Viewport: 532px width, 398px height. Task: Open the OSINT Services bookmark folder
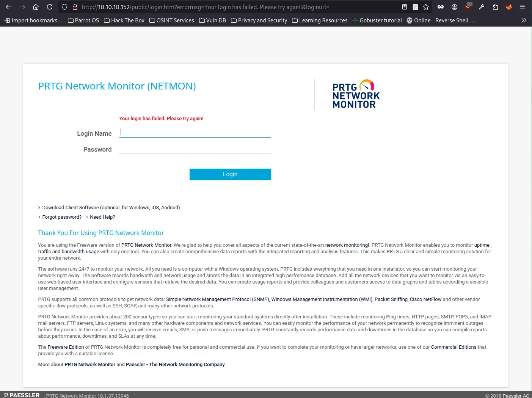171,20
